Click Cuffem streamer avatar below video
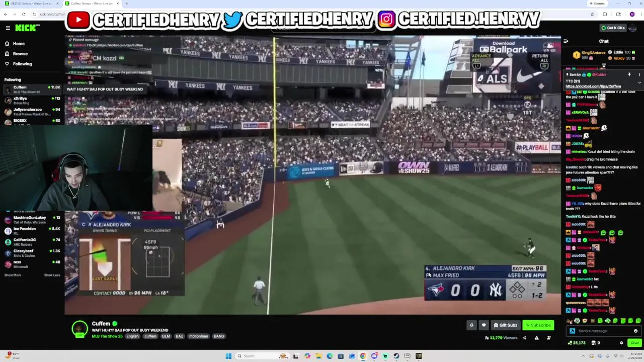The image size is (644, 362). click(79, 328)
